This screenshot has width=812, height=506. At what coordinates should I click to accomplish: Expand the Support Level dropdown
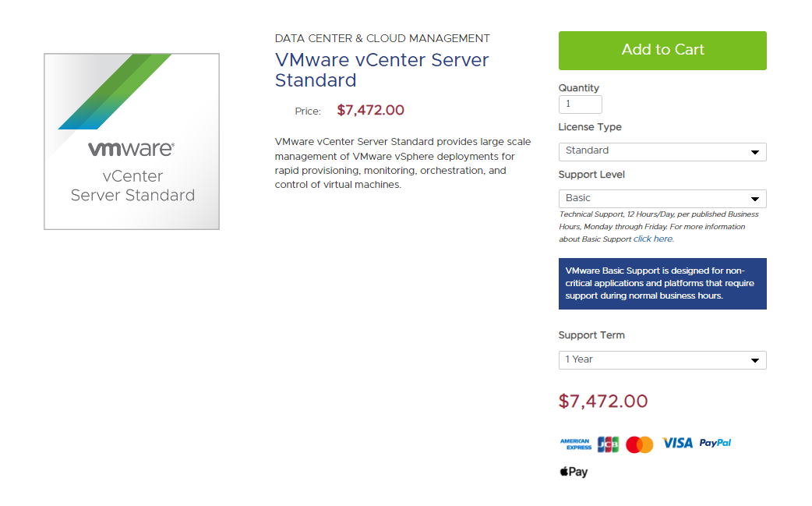coord(662,198)
